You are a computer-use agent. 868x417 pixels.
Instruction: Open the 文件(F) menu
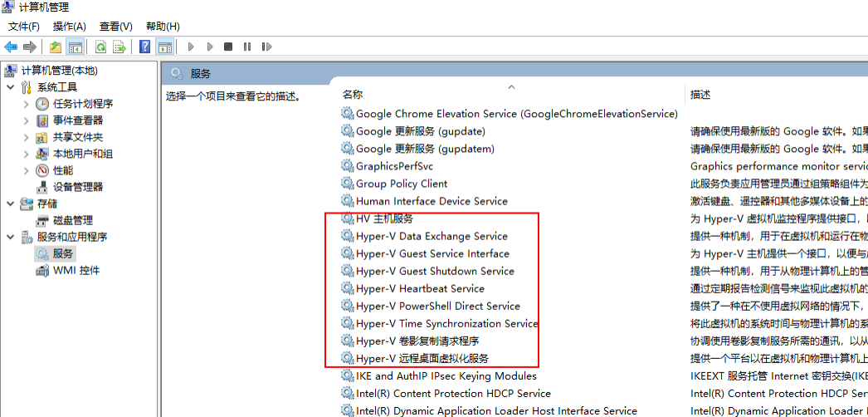[24, 26]
